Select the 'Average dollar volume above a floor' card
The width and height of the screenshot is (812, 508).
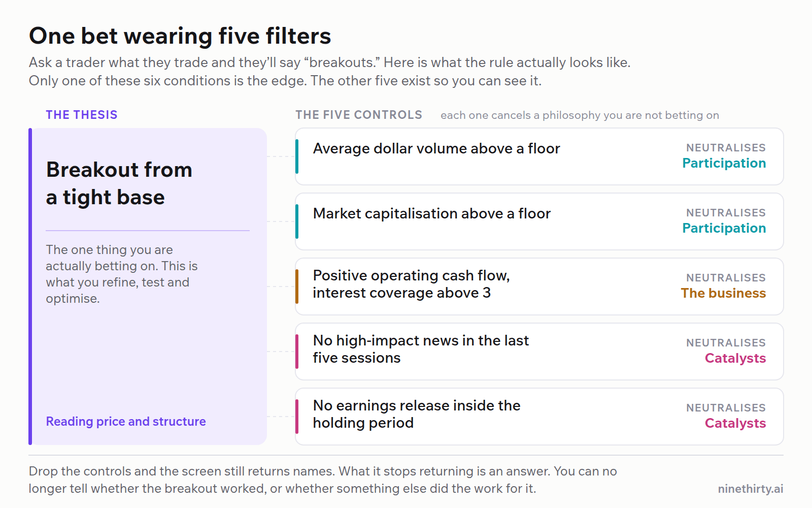coord(539,156)
